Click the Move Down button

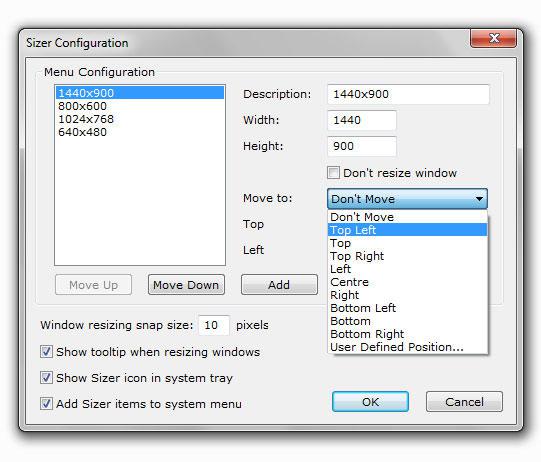[186, 285]
